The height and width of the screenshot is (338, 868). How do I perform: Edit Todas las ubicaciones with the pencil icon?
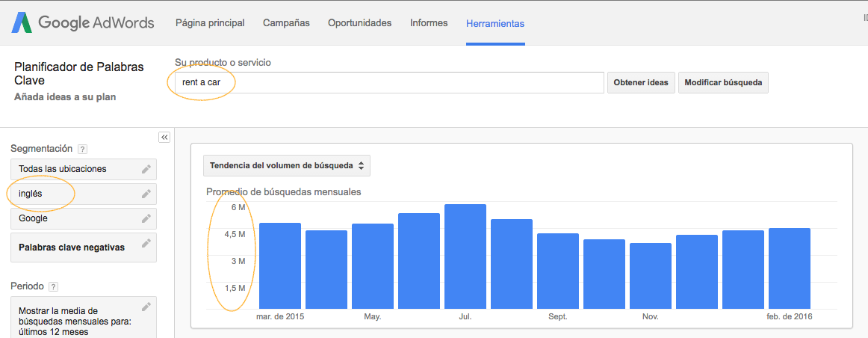[146, 169]
